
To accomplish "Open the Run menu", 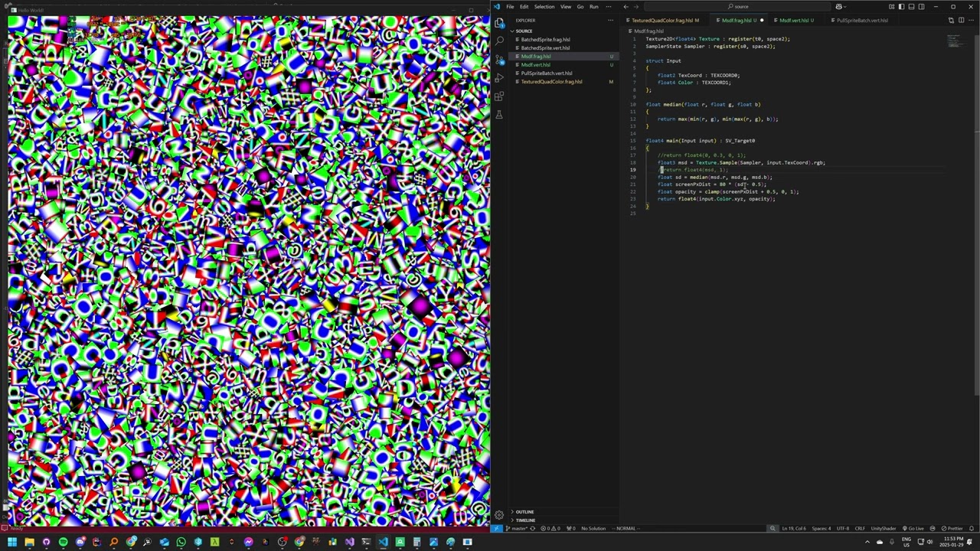I will pyautogui.click(x=593, y=7).
